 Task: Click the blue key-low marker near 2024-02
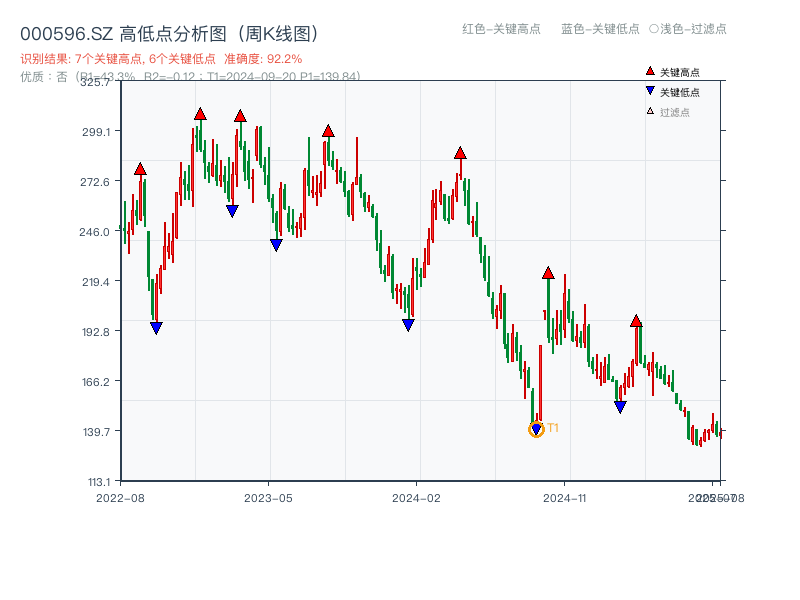407,324
